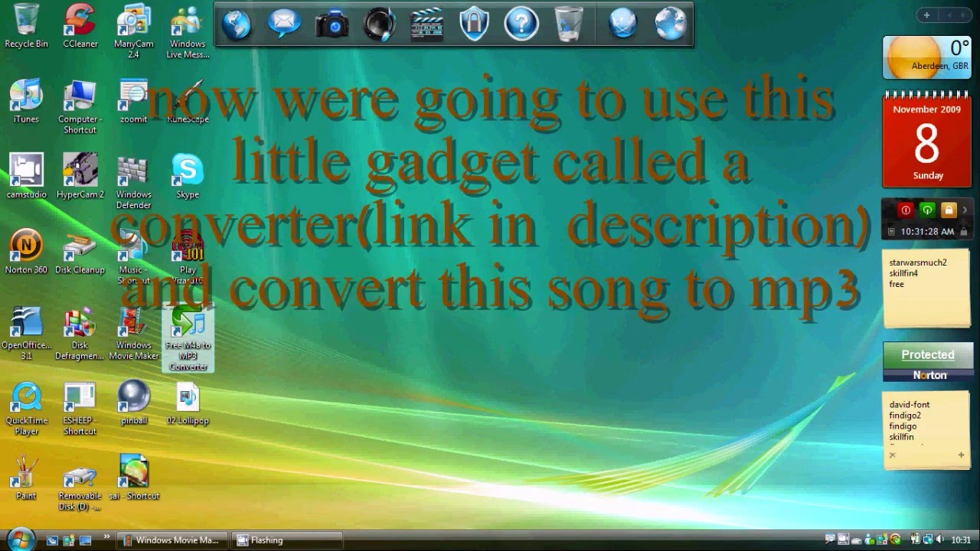Open the clapperboard video dock icon
This screenshot has width=980, height=551.
pyautogui.click(x=426, y=24)
